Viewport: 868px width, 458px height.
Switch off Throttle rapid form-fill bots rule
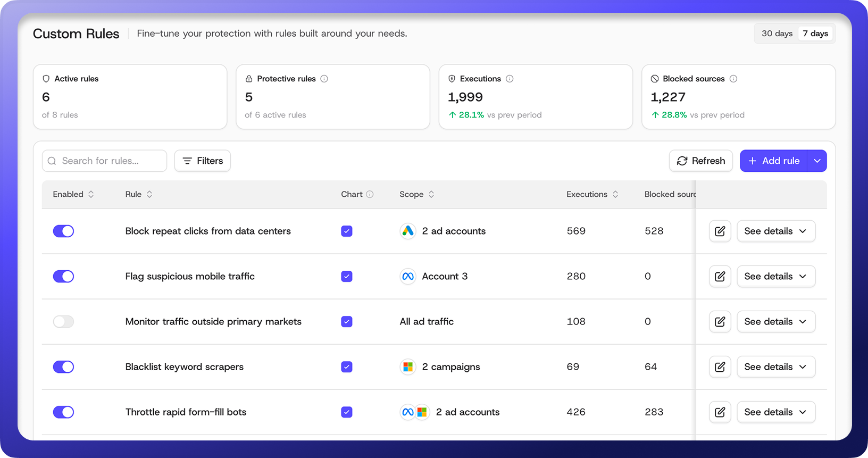click(x=63, y=412)
